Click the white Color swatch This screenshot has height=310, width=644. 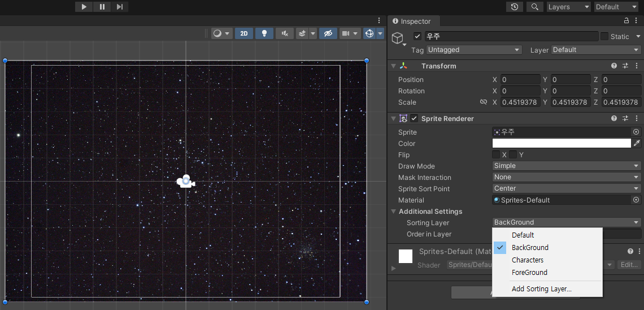(562, 144)
